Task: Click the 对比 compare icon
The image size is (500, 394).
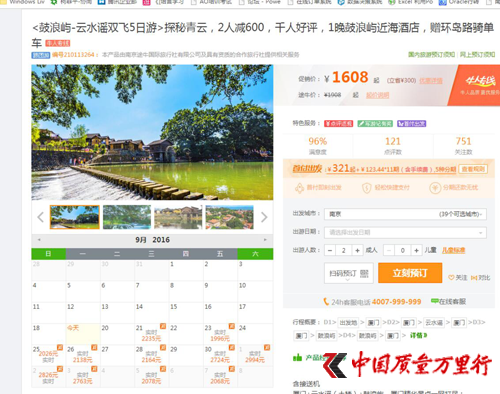Action: point(474,277)
